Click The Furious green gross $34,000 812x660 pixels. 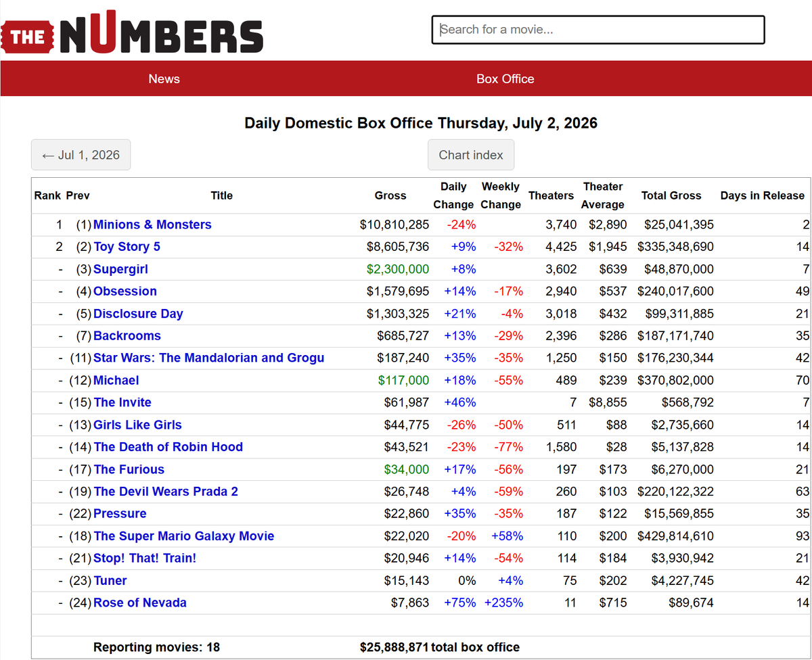407,469
